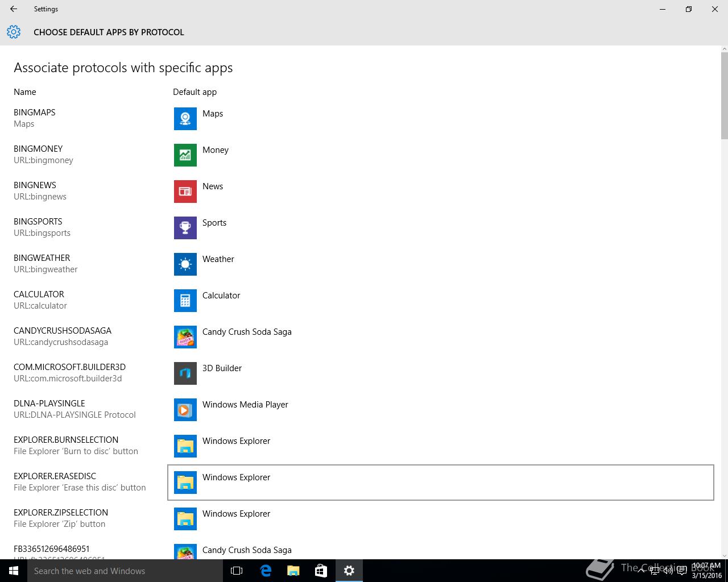Click the 3D Builder icon
This screenshot has height=582, width=728.
185,373
